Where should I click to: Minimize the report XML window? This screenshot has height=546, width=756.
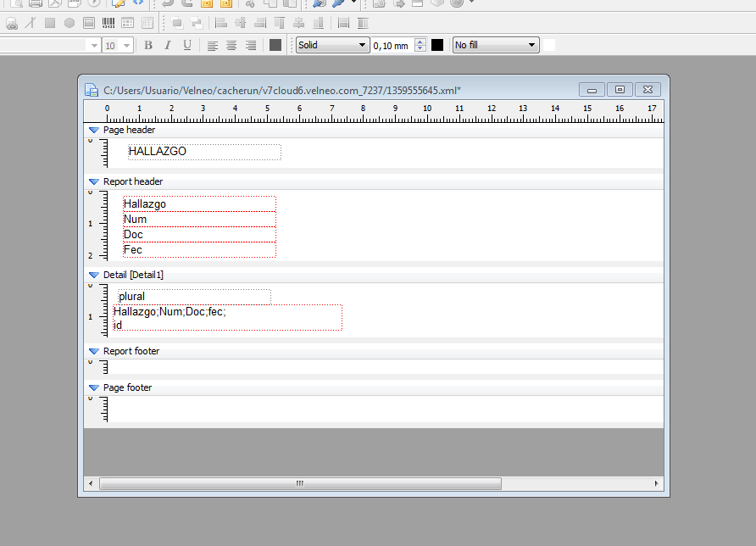pyautogui.click(x=592, y=90)
